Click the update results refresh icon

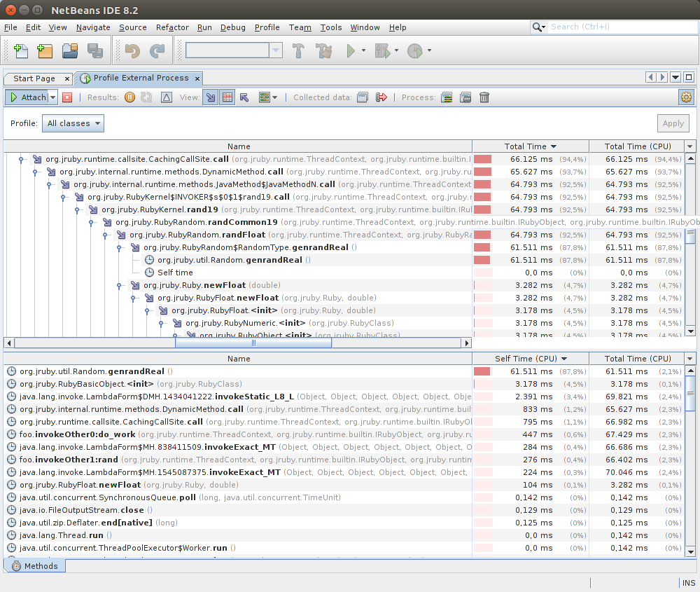coord(146,97)
